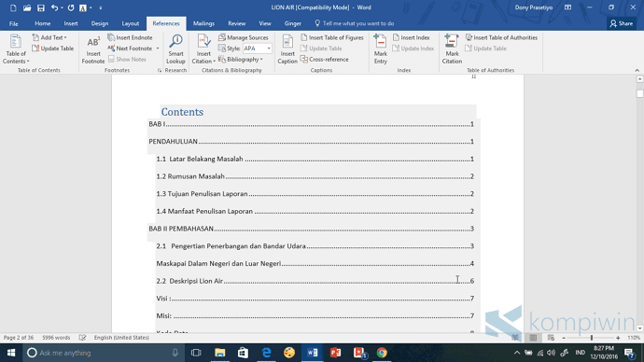Click TOC entry 2.2 Deskripsi Lion Air
The width and height of the screenshot is (644, 362).
coord(315,281)
